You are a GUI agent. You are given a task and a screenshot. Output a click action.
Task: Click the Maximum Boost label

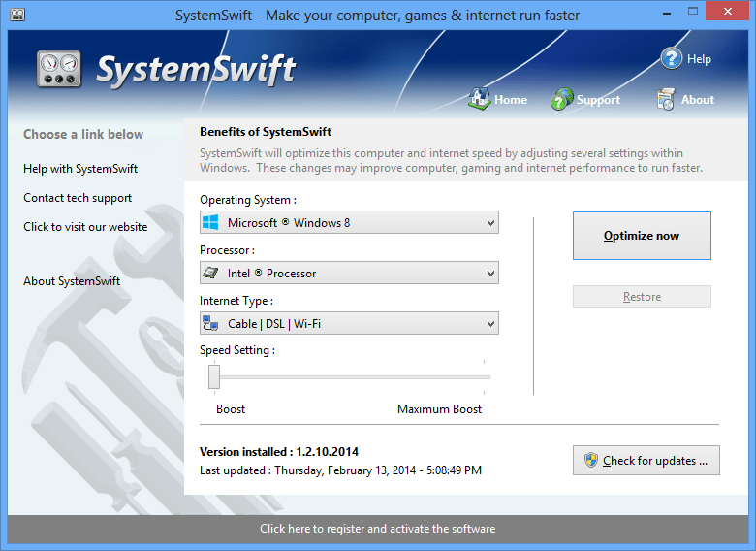point(439,409)
